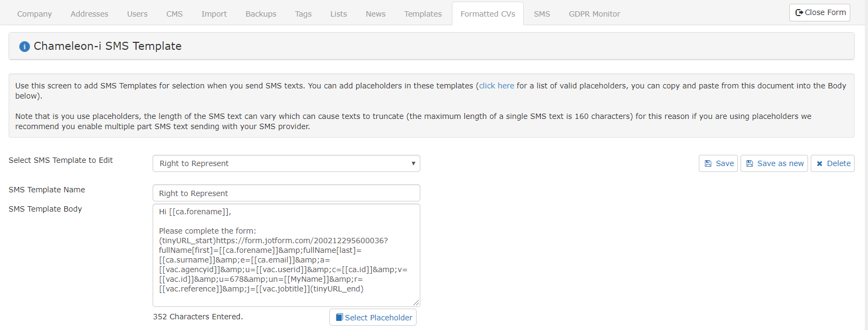Switch to the Backups tab
This screenshot has width=868, height=330.
pos(261,14)
